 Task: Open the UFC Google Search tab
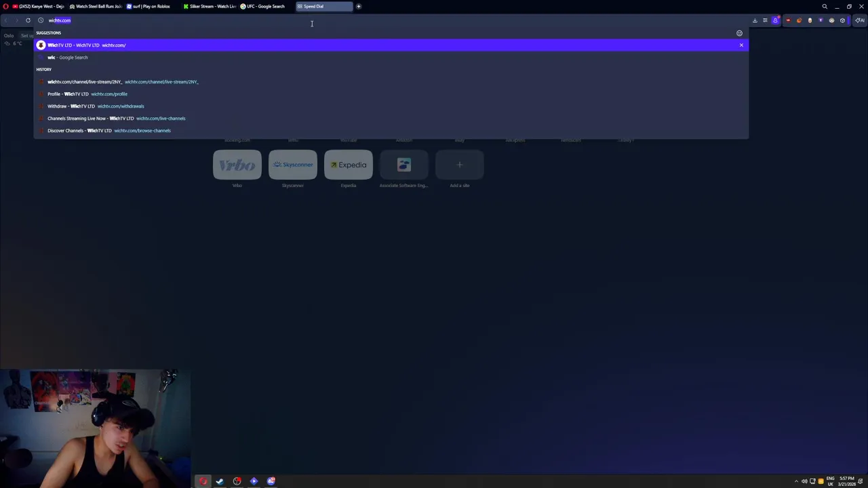tap(266, 6)
